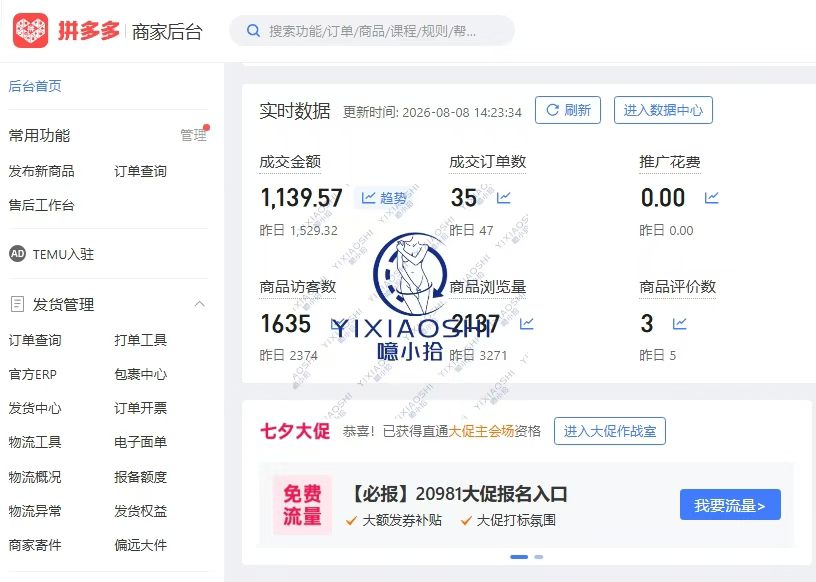
Task: Click the 成交订单数 label
Action: click(488, 162)
